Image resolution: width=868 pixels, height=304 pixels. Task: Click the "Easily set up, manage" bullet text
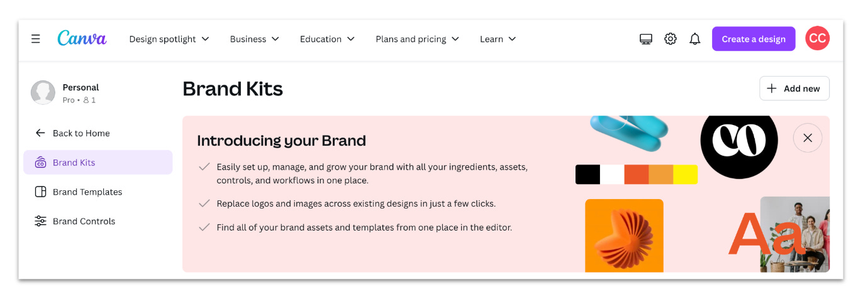[372, 173]
